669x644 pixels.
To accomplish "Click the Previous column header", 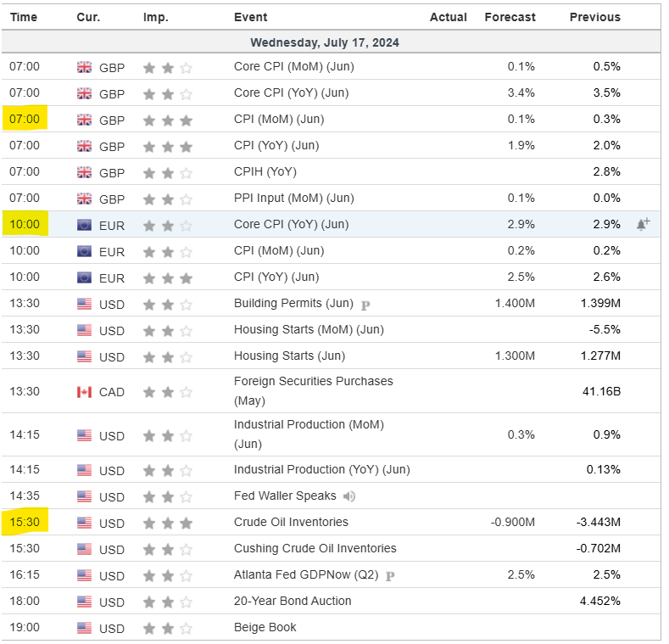I will click(x=594, y=17).
